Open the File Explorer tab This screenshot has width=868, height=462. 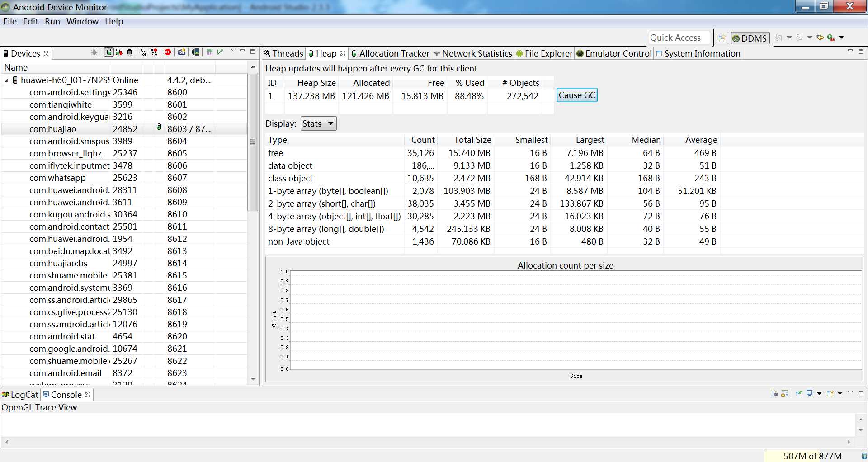[544, 53]
